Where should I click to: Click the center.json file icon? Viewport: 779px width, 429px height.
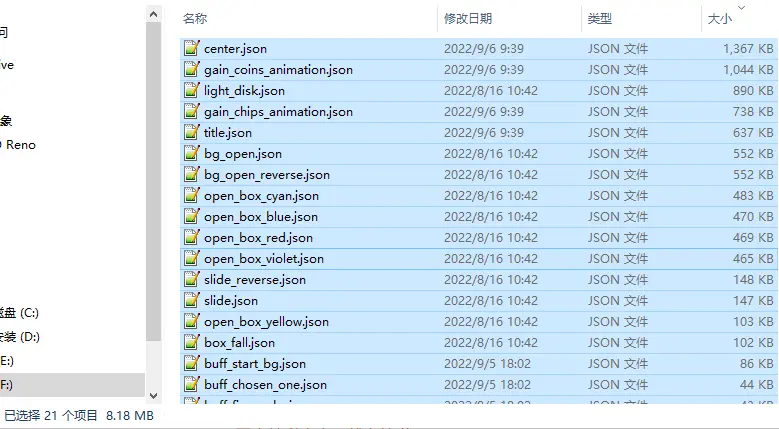pyautogui.click(x=191, y=49)
